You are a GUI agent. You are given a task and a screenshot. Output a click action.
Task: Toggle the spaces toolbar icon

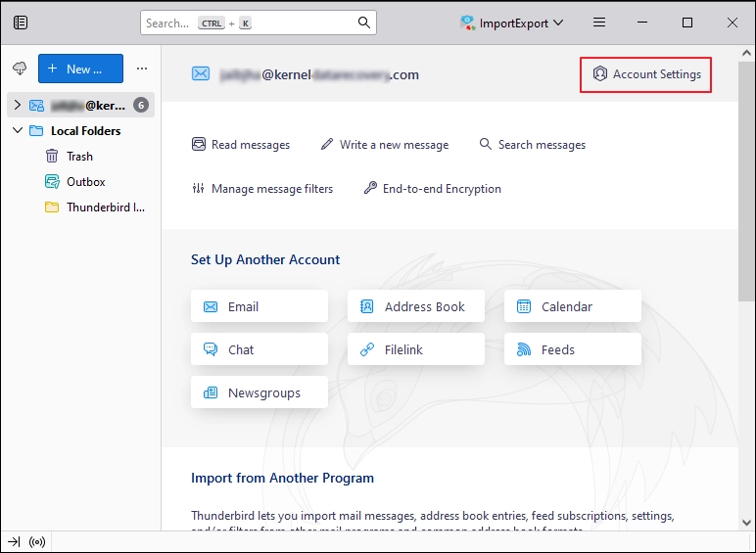pyautogui.click(x=21, y=23)
